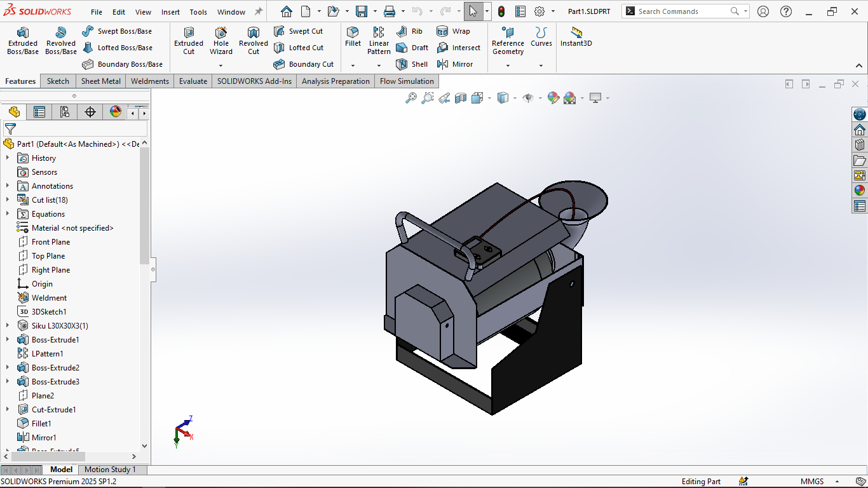Open the FeatureManager design tree tab

point(13,112)
